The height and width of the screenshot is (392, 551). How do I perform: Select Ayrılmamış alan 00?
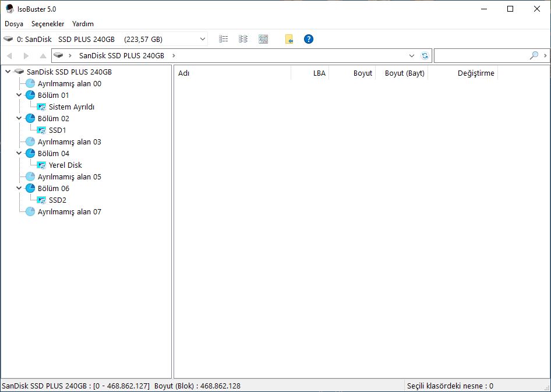[x=69, y=84]
